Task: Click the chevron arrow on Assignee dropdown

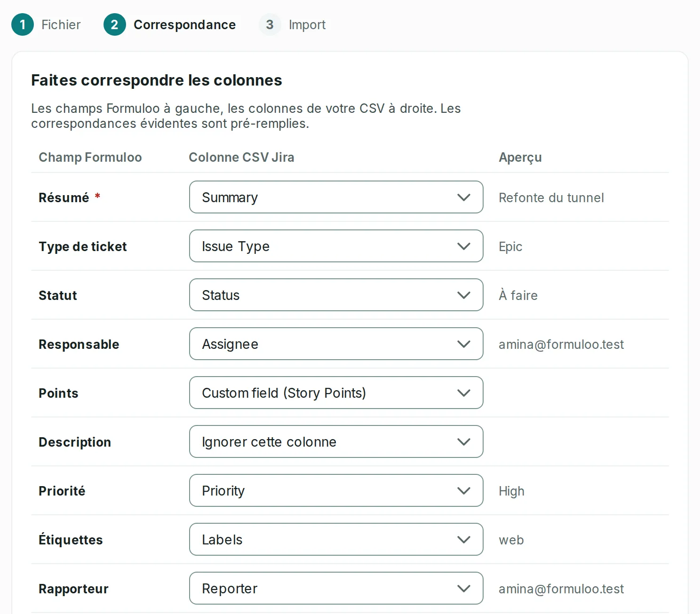Action: point(464,344)
